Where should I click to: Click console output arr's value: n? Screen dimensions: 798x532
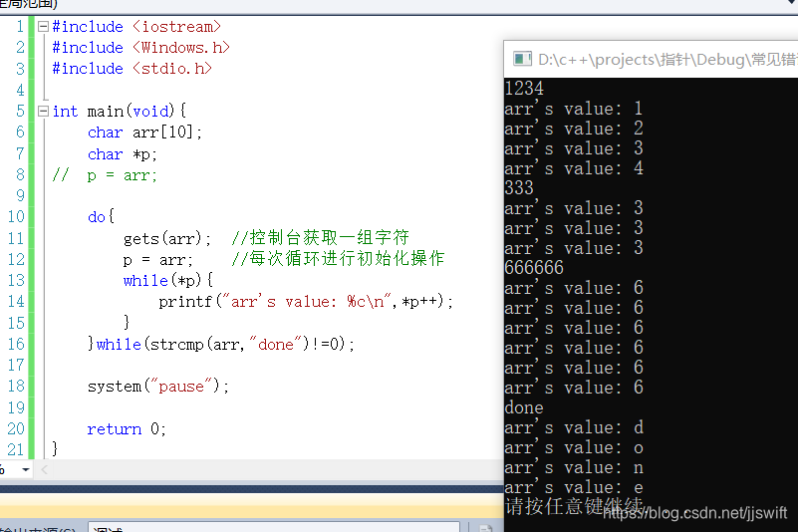[574, 467]
